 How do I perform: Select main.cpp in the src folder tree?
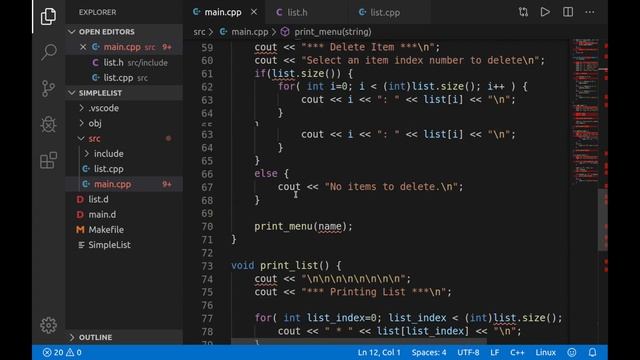point(124,184)
